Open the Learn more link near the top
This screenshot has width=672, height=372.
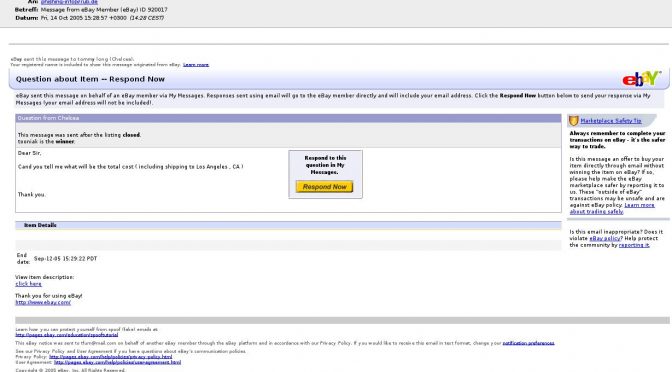[x=196, y=65]
